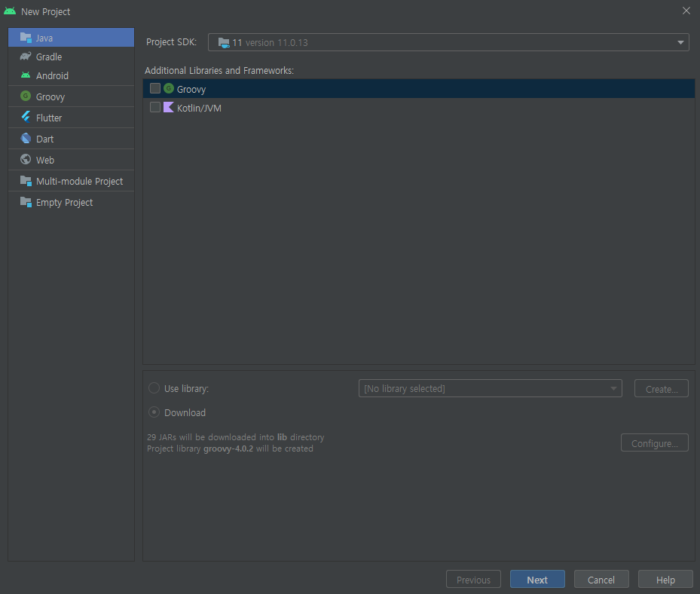Enable the Kotlin/JVM framework checkbox
Viewport: 700px width, 594px height.
pyautogui.click(x=155, y=107)
